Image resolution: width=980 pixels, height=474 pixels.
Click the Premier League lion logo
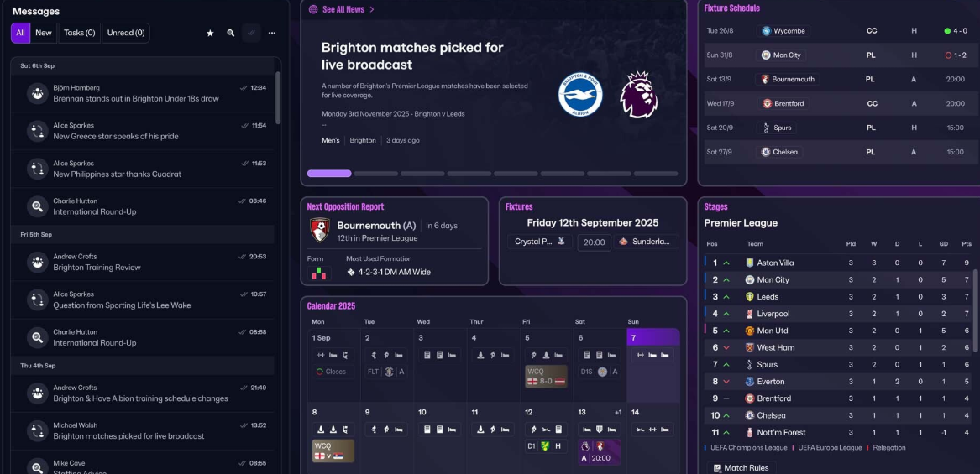point(639,94)
